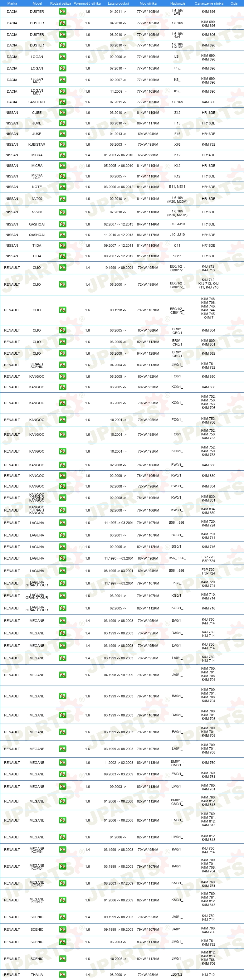Image resolution: width=244 pixels, height=980 pixels.
Task: Click fuel icon in Nissan NV200 07.2010 row
Action: click(62, 212)
